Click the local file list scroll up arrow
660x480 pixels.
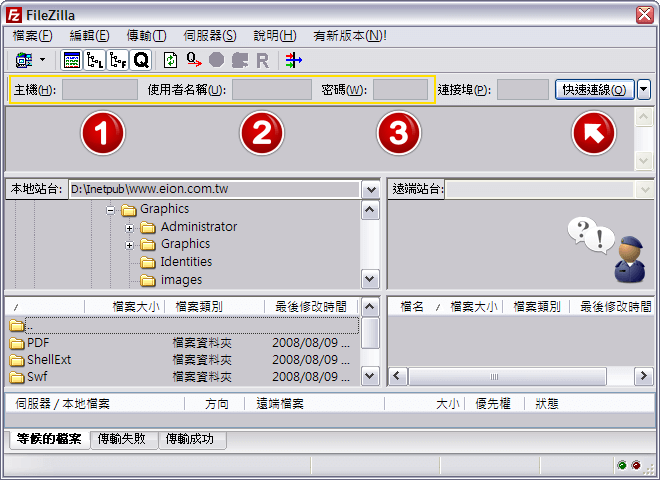(370, 307)
